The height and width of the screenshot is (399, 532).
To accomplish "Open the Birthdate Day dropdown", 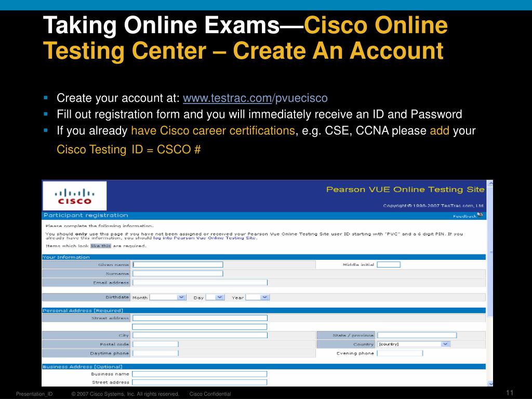I will click(x=215, y=297).
